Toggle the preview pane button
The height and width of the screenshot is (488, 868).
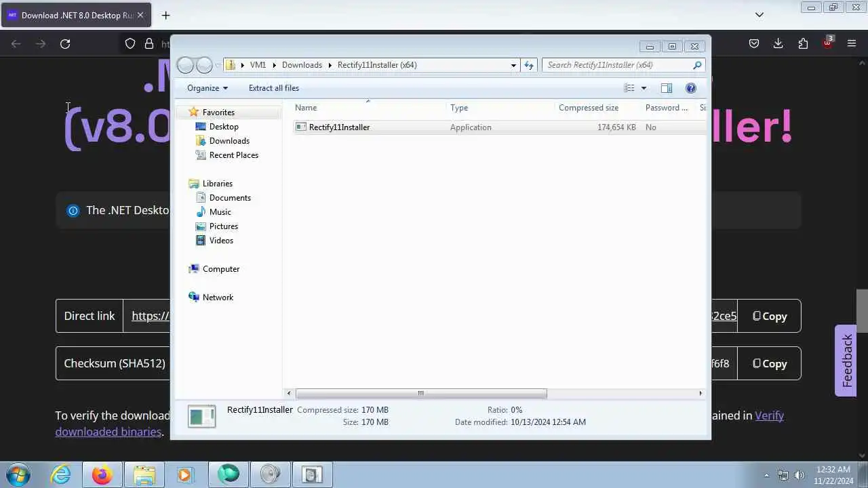[x=667, y=88]
